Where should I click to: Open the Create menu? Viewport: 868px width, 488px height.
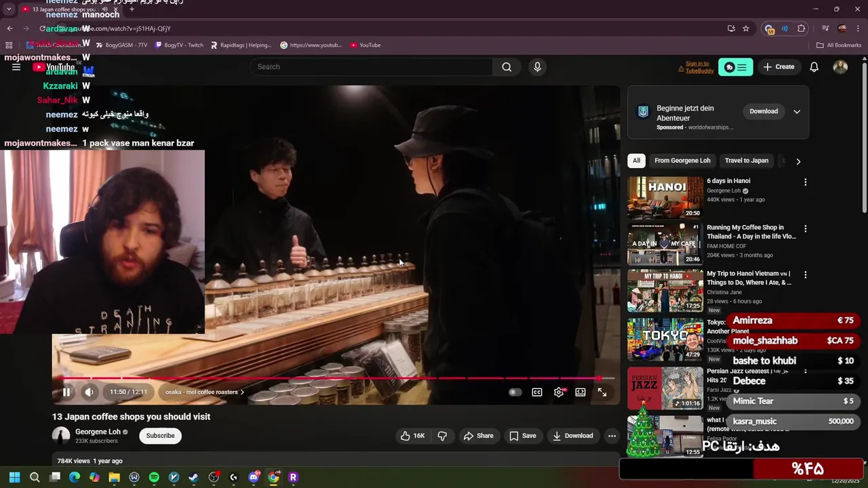778,67
